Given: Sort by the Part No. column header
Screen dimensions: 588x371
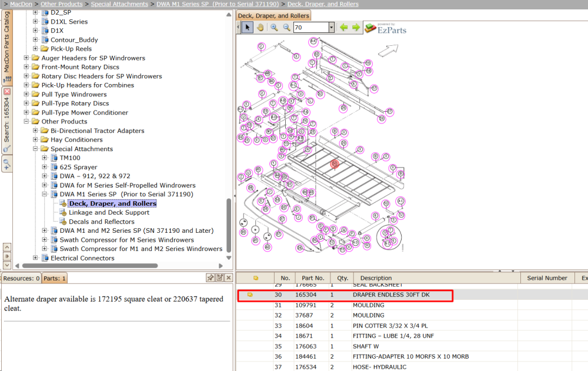Looking at the screenshot, I should coord(313,278).
